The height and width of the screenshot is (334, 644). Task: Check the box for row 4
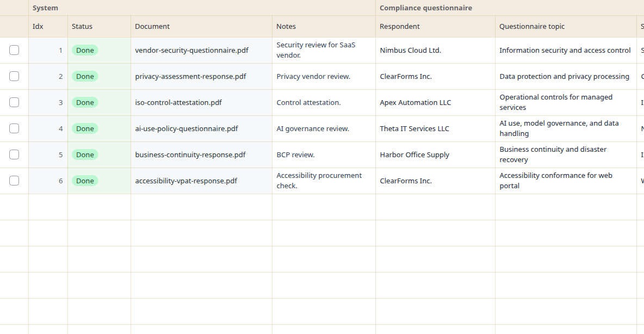[x=14, y=128]
